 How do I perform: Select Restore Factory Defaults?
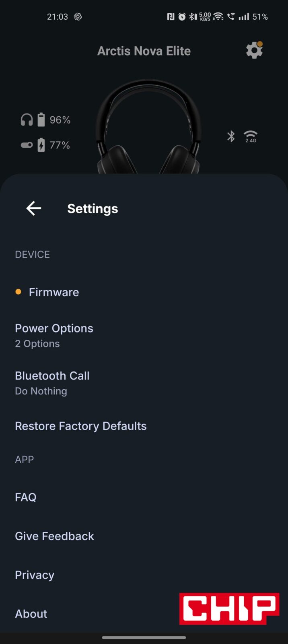tap(81, 426)
